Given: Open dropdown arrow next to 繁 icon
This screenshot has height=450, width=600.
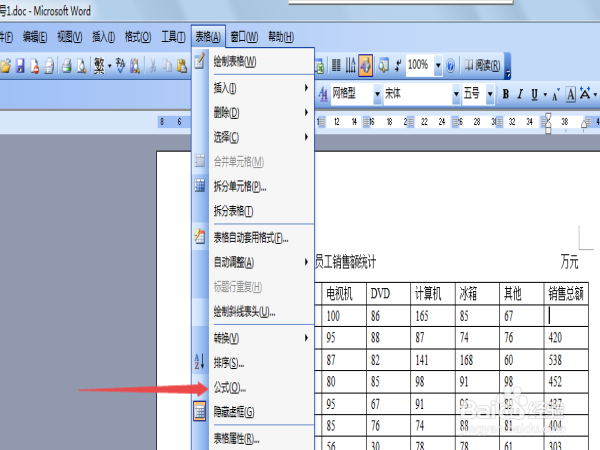Looking at the screenshot, I should click(x=109, y=66).
